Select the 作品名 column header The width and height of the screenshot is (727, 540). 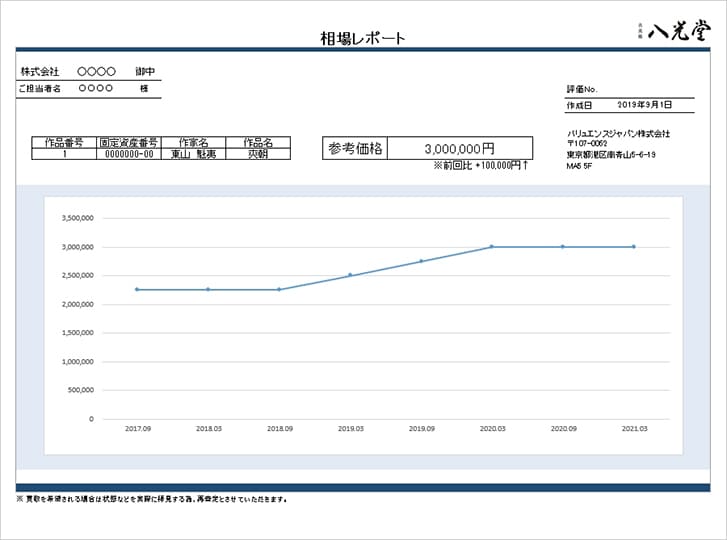(258, 143)
